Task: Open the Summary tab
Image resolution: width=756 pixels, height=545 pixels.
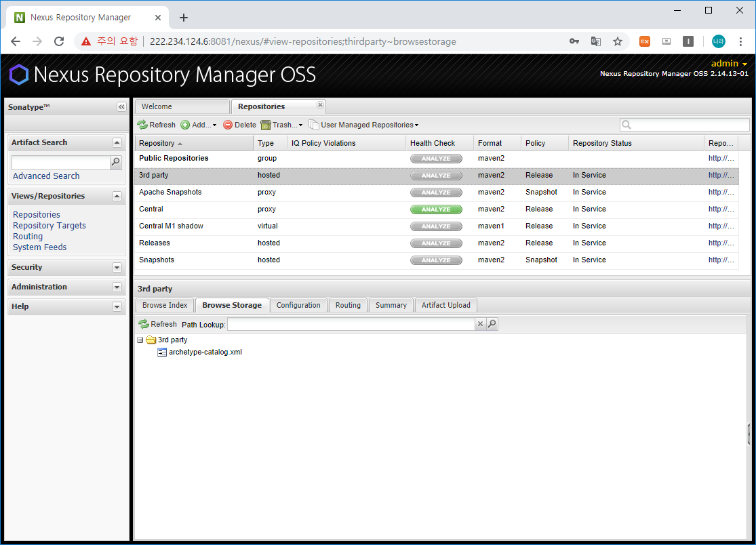Action: 391,305
